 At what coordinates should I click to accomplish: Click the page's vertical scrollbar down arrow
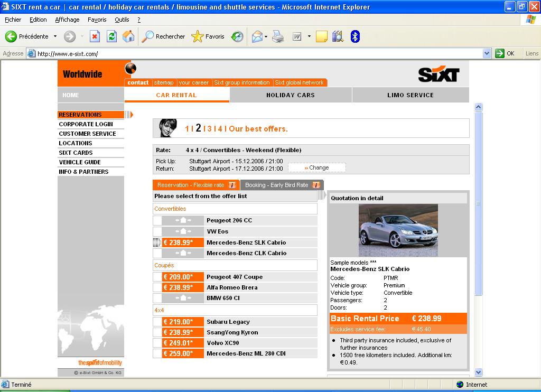click(479, 372)
